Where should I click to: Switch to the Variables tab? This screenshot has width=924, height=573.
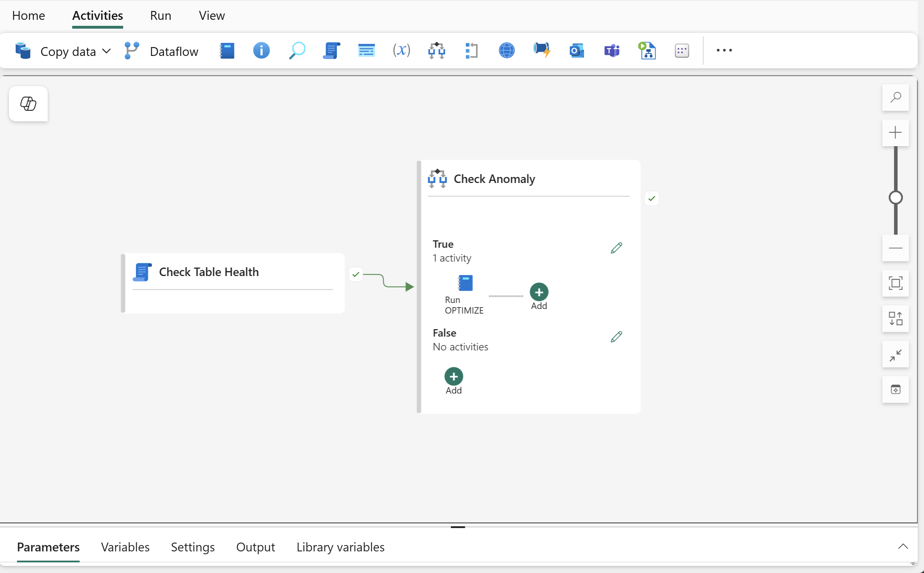125,547
